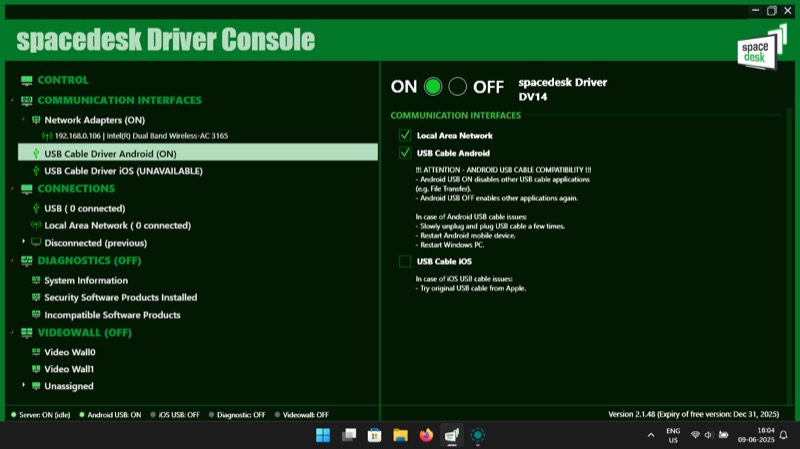Select Network Adapters (ON) item
The image size is (800, 449).
tap(94, 120)
